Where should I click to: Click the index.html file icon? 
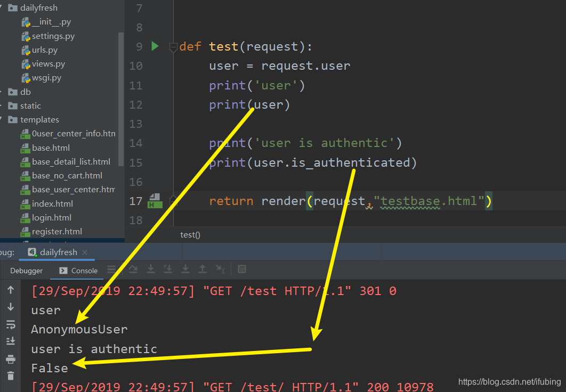[x=25, y=204]
